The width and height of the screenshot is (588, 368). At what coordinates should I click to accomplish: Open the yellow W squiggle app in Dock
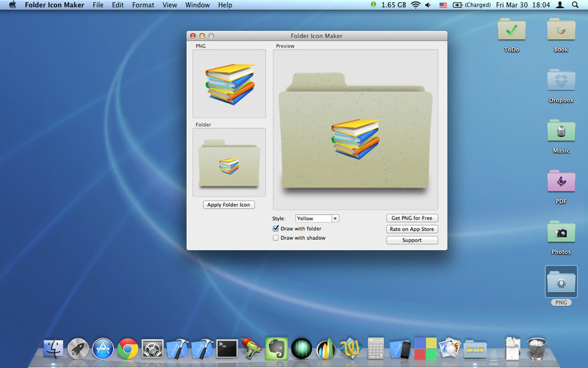[x=351, y=349]
